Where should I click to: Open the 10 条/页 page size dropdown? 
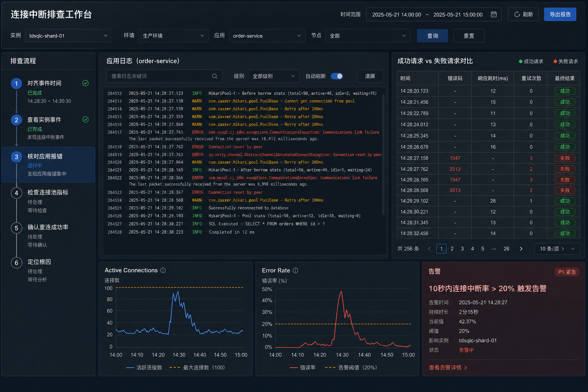click(x=557, y=249)
